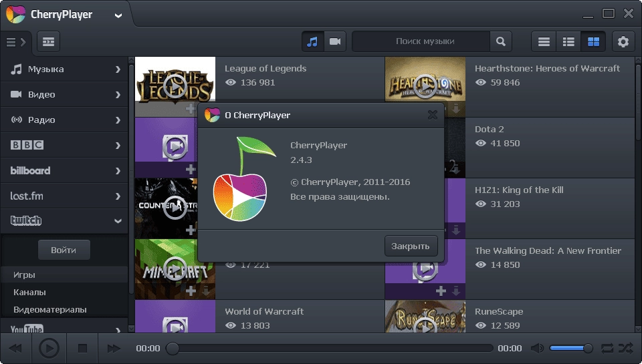Skip to previous track
This screenshot has height=364, width=642.
click(x=15, y=349)
